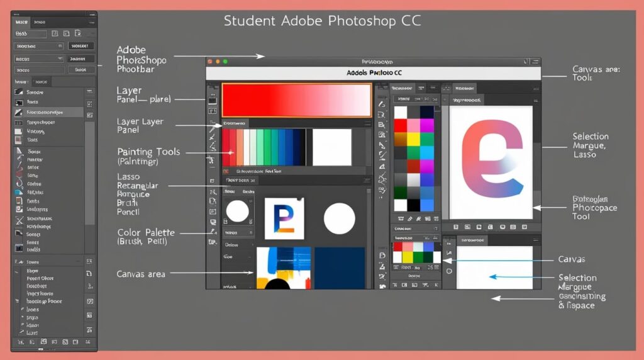Open the left panel combo box with the down arrow
This screenshot has height=360, width=644.
pyautogui.click(x=38, y=59)
